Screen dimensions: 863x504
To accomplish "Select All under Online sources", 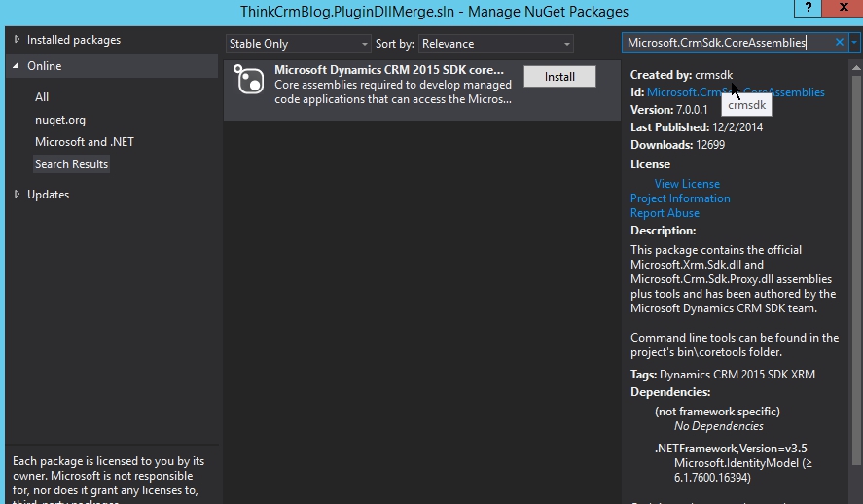I will point(42,97).
